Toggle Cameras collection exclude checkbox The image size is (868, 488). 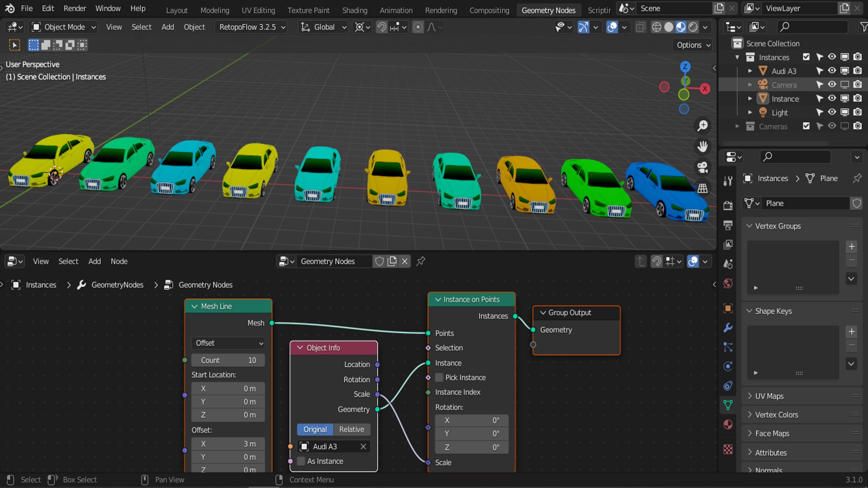806,126
